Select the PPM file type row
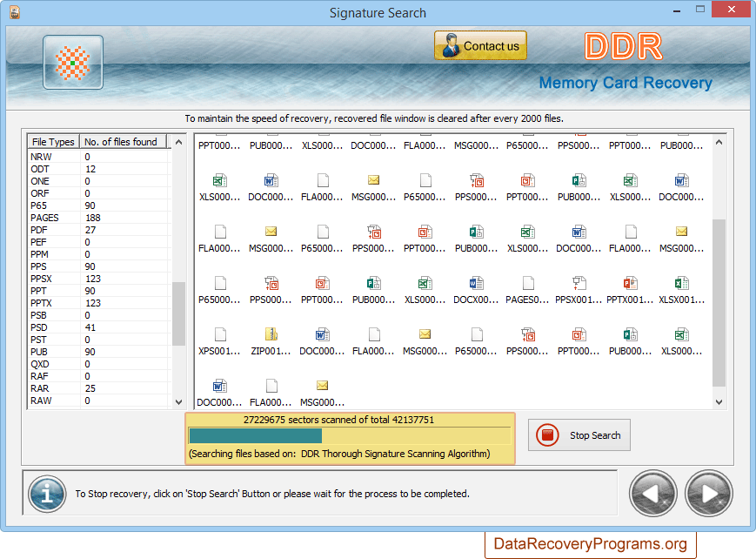The width and height of the screenshot is (756, 559). coord(99,254)
